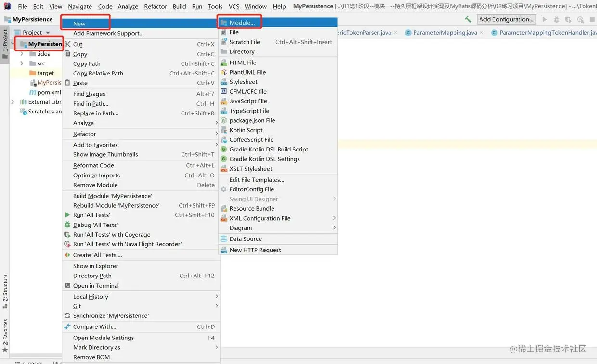Click the Debug 'All Tests' bug icon
The height and width of the screenshot is (364, 597).
(x=67, y=225)
